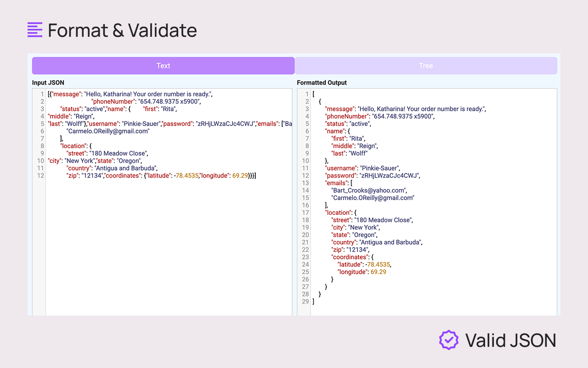
Task: Select line number 12 in the input editor
Action: 41,175
